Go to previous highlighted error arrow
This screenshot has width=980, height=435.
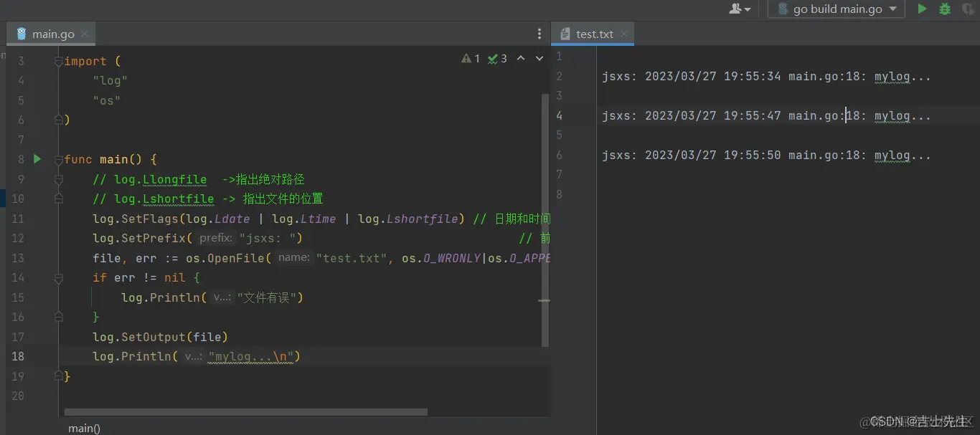(521, 59)
